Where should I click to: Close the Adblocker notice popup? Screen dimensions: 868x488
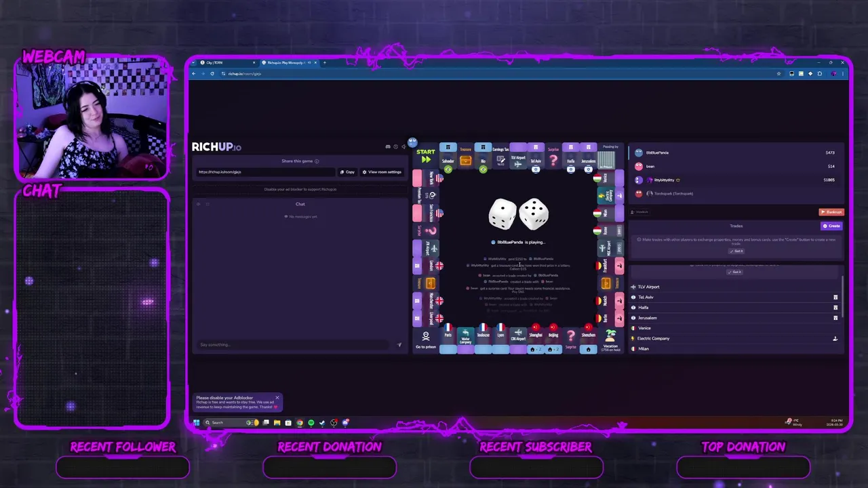click(x=277, y=398)
